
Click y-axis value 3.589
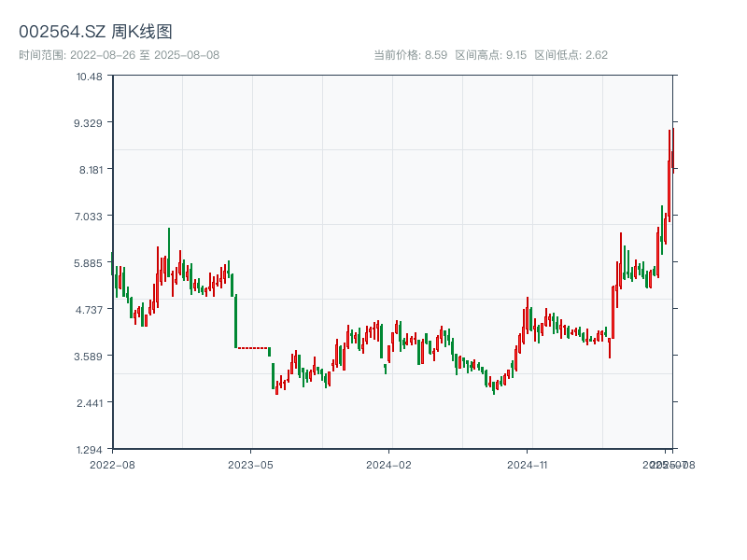[88, 357]
